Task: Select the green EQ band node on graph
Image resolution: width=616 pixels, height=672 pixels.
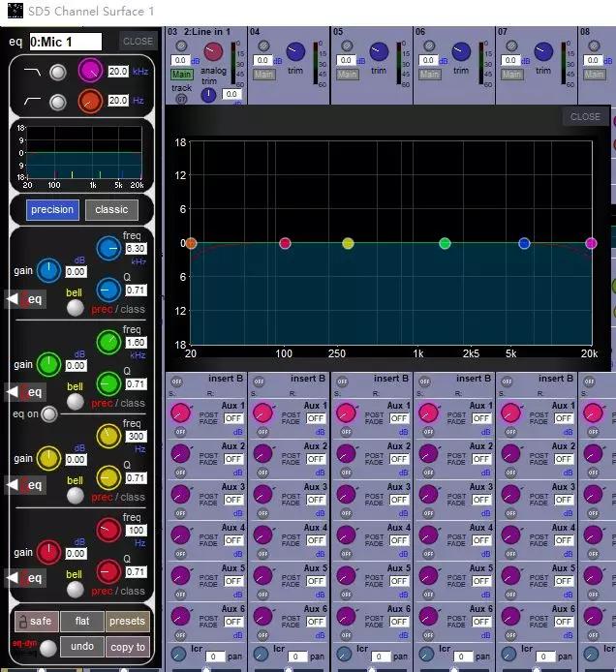Action: coord(445,243)
